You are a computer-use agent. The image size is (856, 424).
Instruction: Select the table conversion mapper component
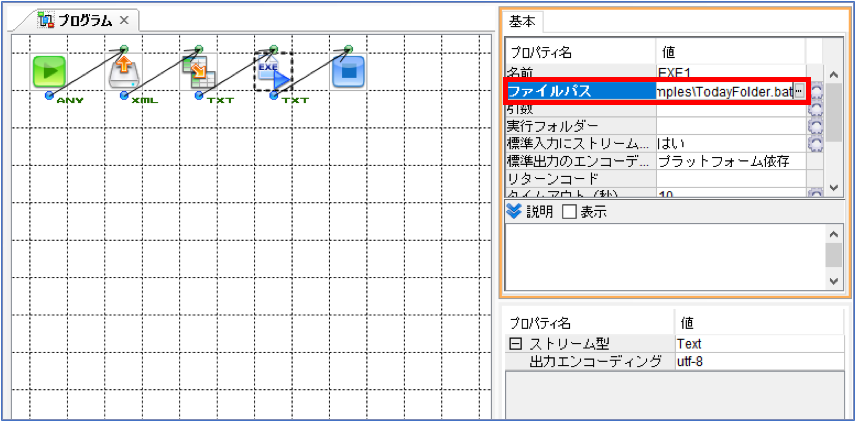point(199,71)
